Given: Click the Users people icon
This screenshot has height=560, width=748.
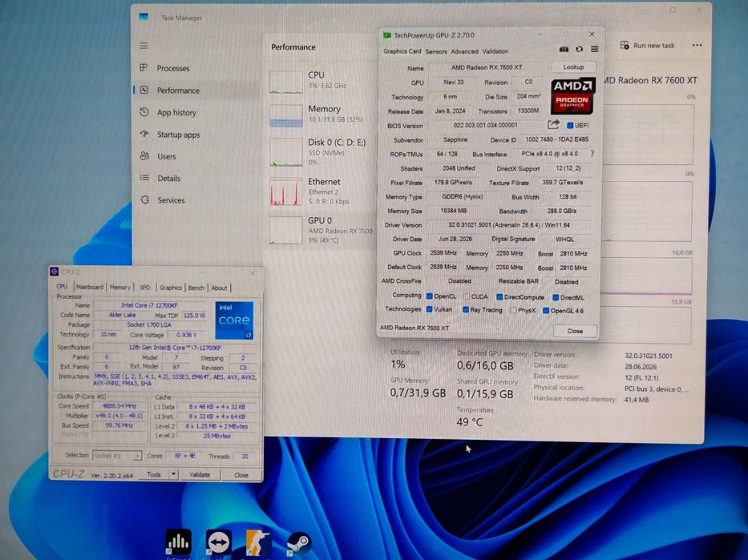Looking at the screenshot, I should point(144,156).
